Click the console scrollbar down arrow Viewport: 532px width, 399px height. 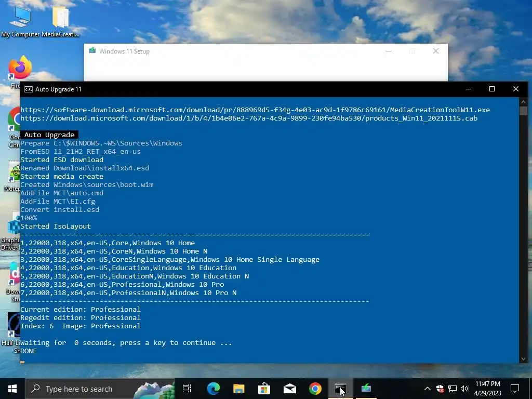tap(523, 359)
